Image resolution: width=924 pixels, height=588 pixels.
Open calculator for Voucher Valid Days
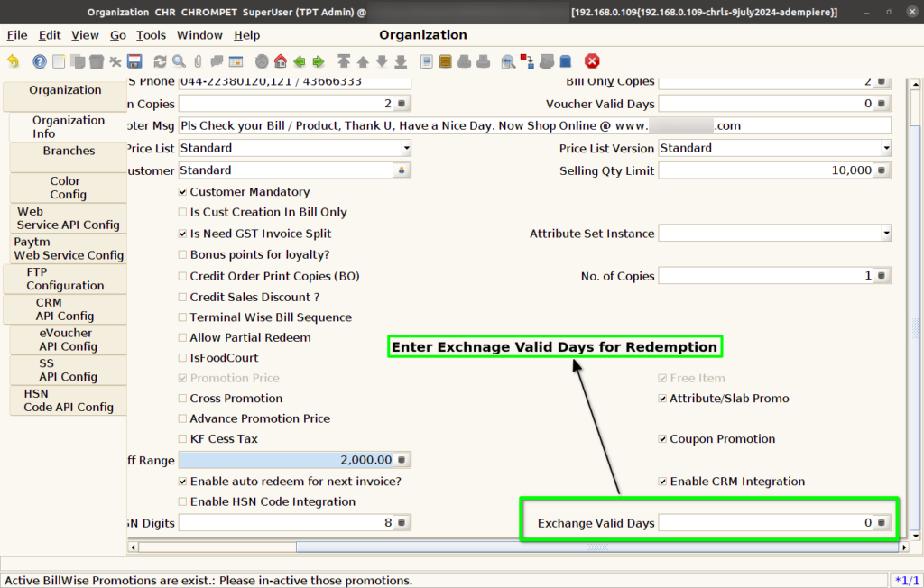point(882,104)
